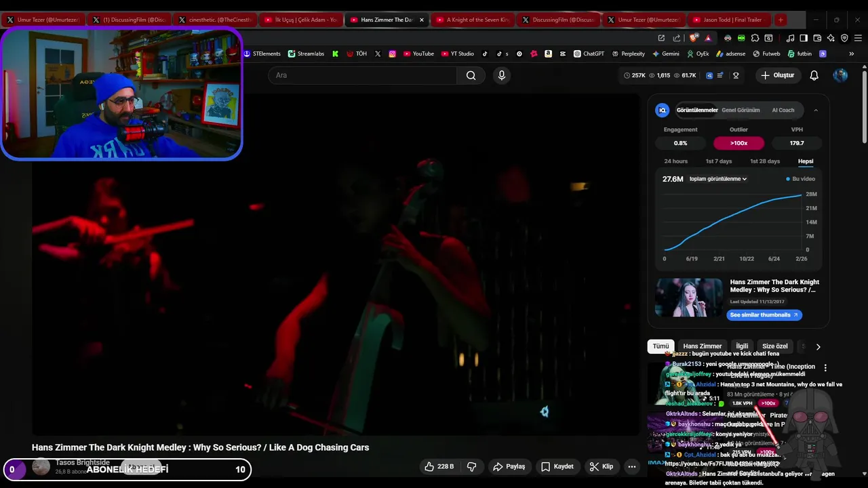Open the Instagram bookmark icon
868x488 pixels.
coord(392,54)
